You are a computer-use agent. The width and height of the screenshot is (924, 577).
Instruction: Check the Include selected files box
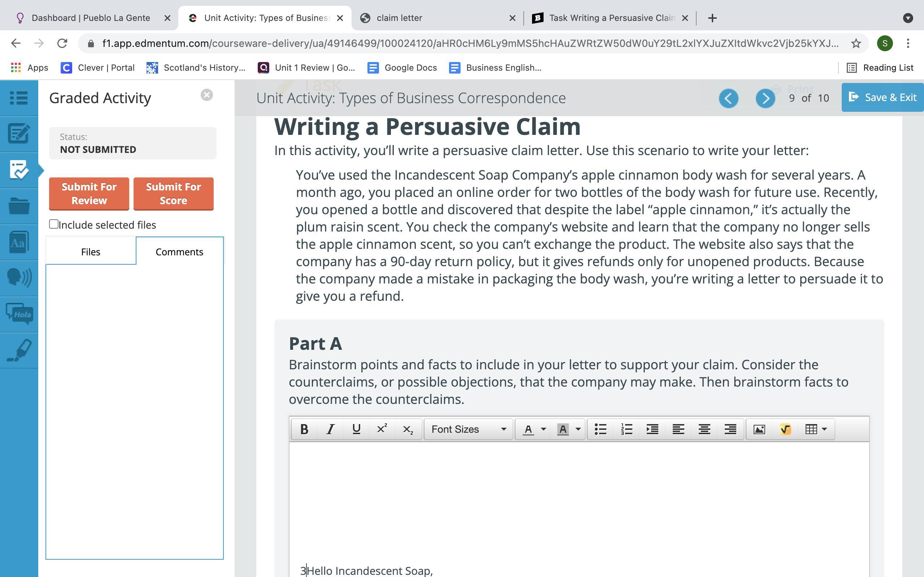pyautogui.click(x=54, y=224)
